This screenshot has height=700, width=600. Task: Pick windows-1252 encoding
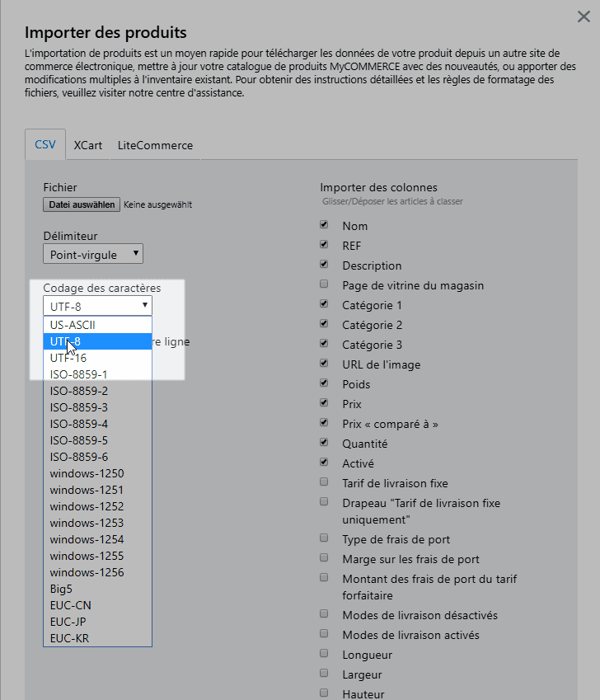click(x=98, y=507)
